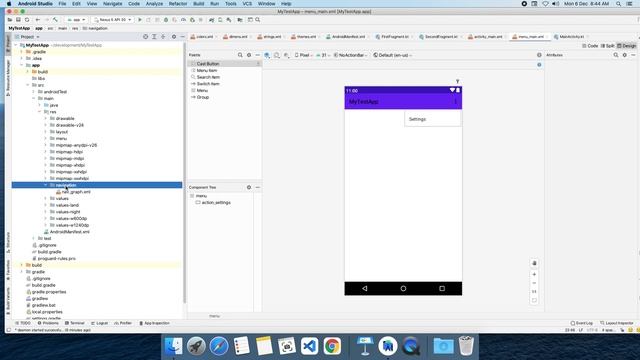Click the Finder icon in the Dock
This screenshot has height=360, width=640.
pos(173,346)
